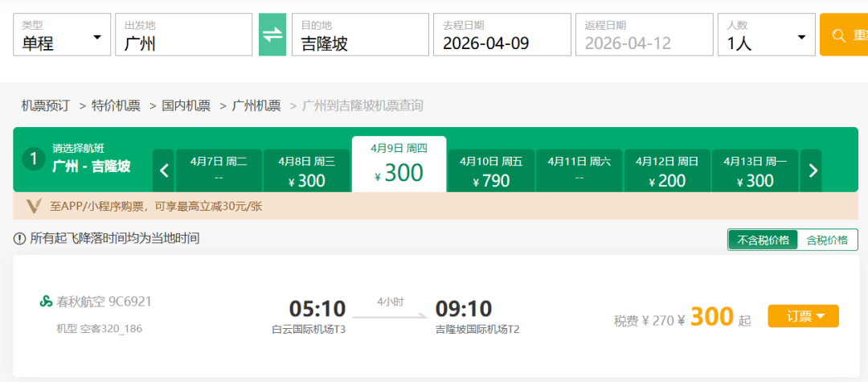868x382 pixels.
Task: Edit the 目的地 field showing 吉隆坡
Action: pyautogui.click(x=360, y=35)
